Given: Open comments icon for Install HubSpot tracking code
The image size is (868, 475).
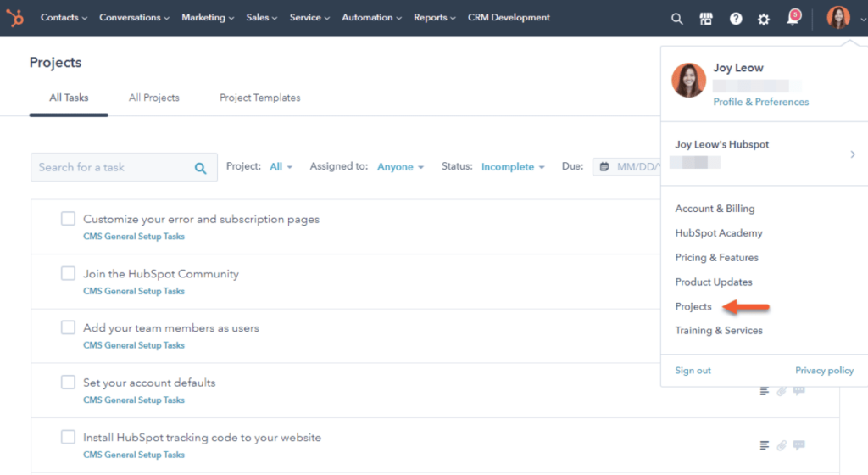Looking at the screenshot, I should [x=798, y=445].
